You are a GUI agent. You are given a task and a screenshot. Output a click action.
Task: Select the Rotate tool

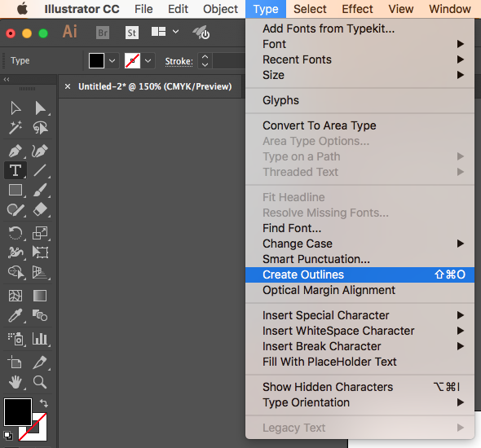click(15, 233)
